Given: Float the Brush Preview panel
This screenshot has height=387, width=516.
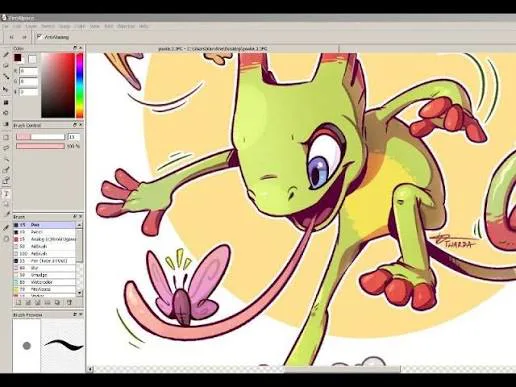Looking at the screenshot, I should pos(75,314).
